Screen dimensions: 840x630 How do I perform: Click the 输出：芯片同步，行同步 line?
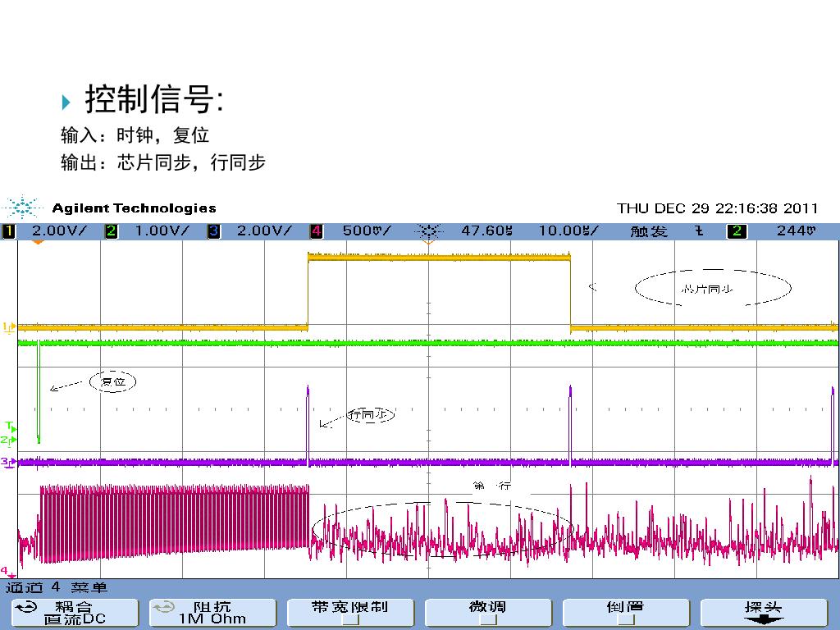tap(163, 162)
